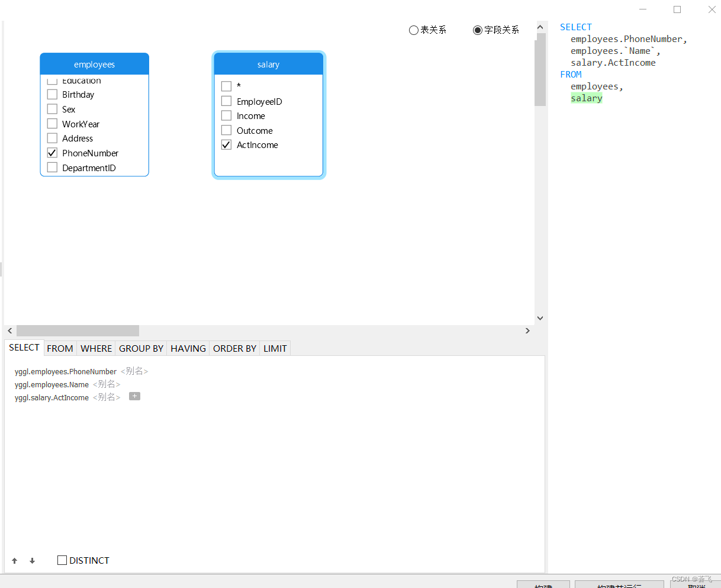
Task: Set alias for yggl.salary.ActIncome
Action: 107,397
